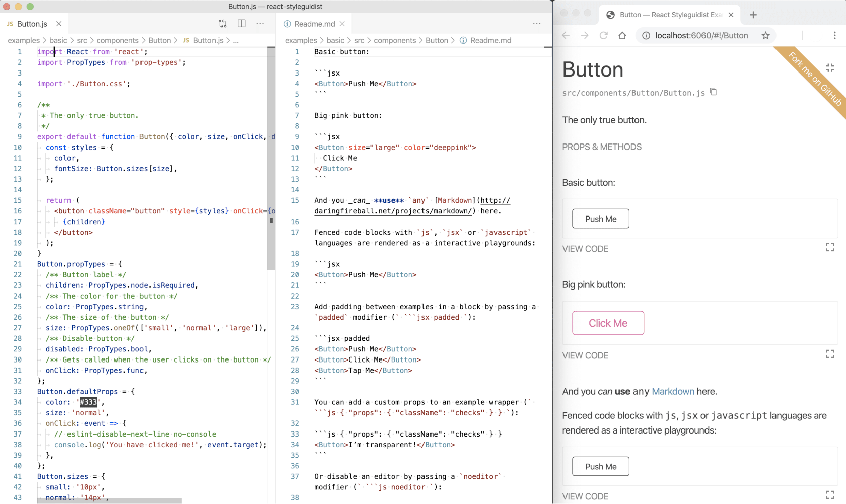Open more actions menu of Button.js editor group
Viewport: 846px width, 504px height.
click(x=260, y=24)
